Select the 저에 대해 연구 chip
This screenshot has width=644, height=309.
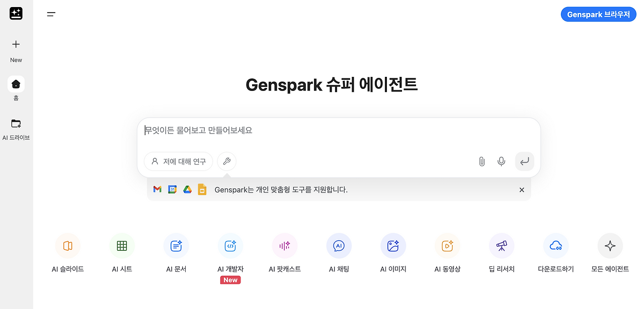(178, 161)
